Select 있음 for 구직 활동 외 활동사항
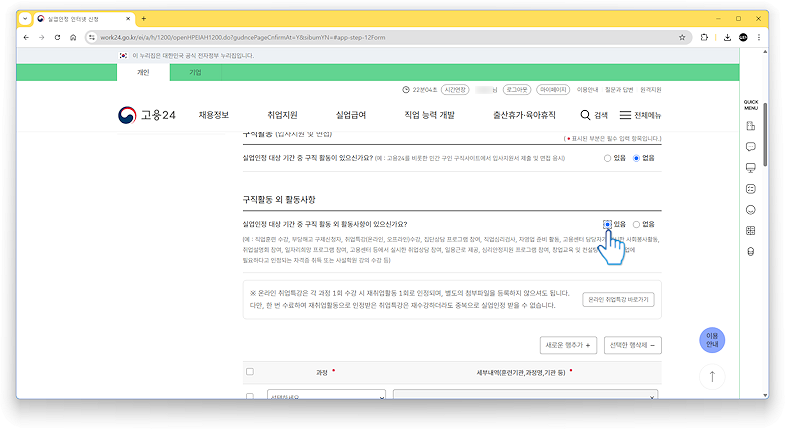The height and width of the screenshot is (429, 785). 607,224
